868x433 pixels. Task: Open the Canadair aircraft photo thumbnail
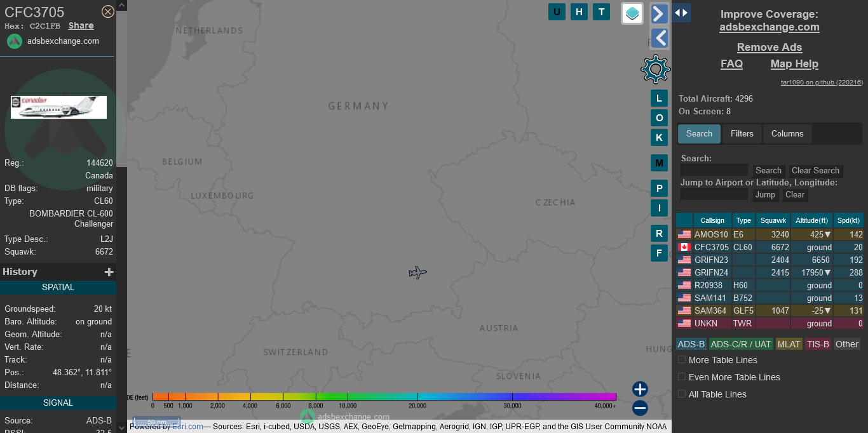[58, 107]
